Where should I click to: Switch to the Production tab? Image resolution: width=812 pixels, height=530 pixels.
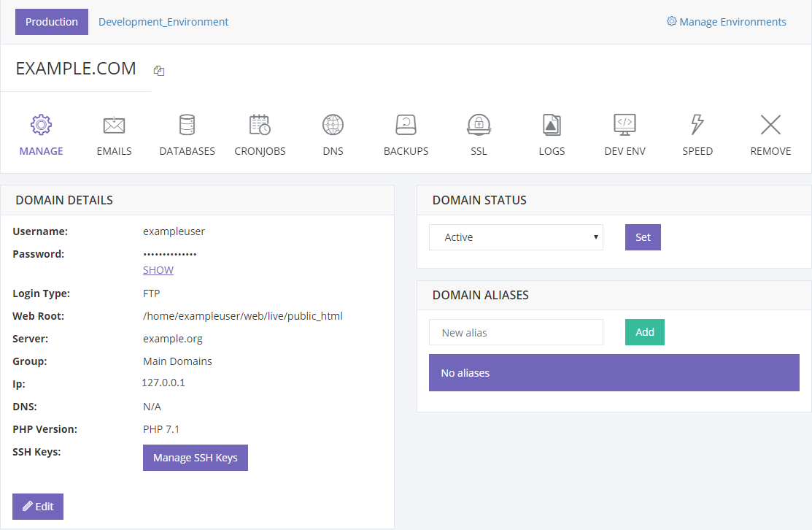[52, 22]
